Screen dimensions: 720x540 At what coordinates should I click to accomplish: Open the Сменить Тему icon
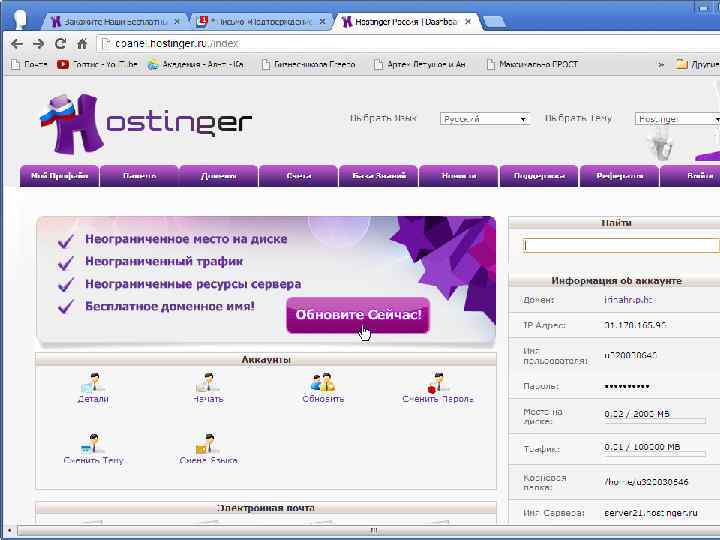coord(93,449)
